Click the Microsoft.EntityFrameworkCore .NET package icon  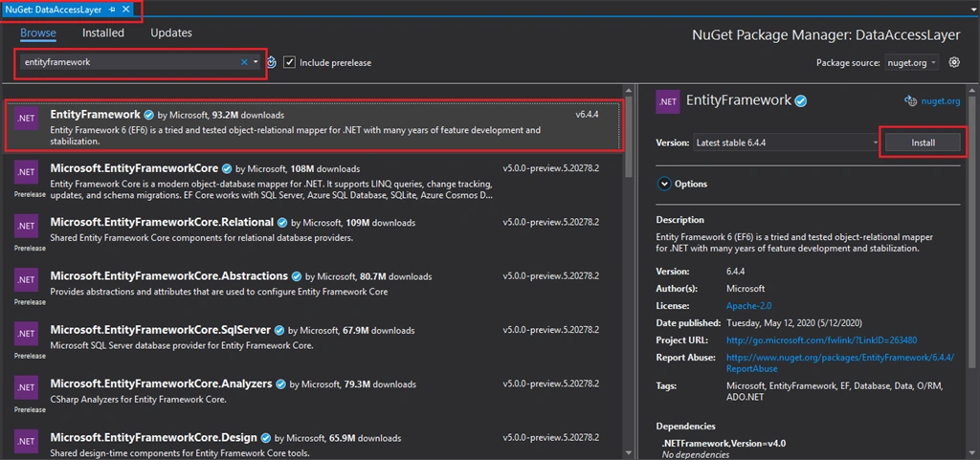26,173
